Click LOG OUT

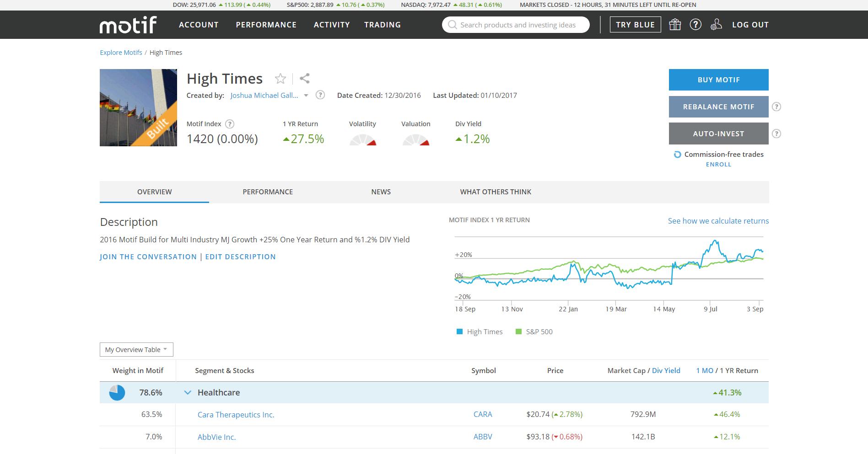[750, 25]
